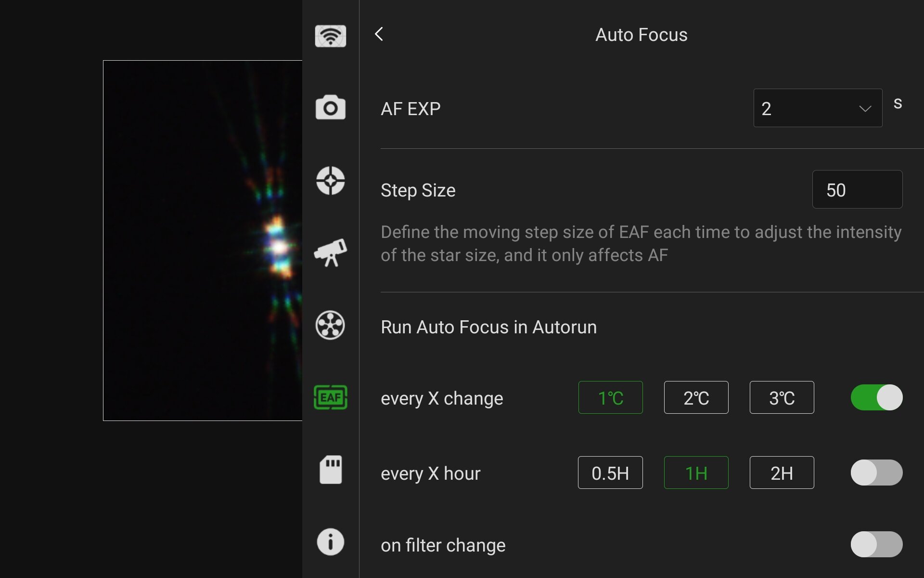Expand the AF EXP dropdown
The image size is (924, 578).
pyautogui.click(x=817, y=108)
